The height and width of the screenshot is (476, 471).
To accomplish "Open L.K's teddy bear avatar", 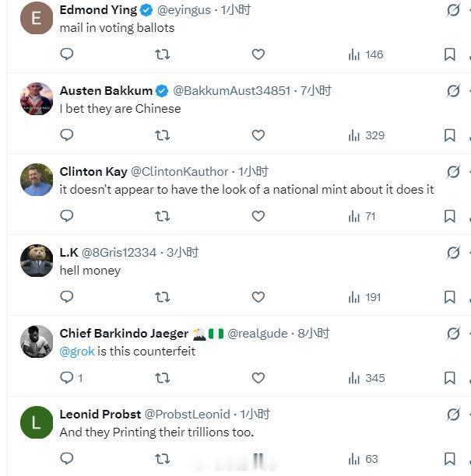I will click(37, 261).
